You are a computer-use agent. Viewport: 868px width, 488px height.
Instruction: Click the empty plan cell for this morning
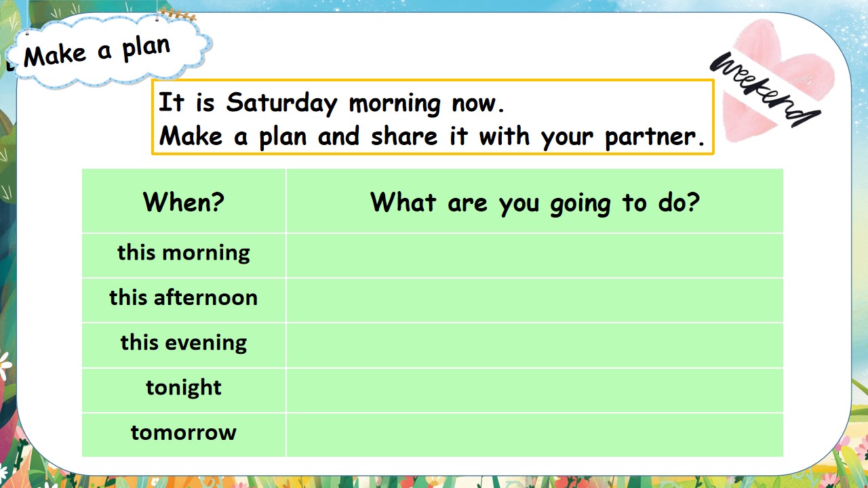click(534, 255)
